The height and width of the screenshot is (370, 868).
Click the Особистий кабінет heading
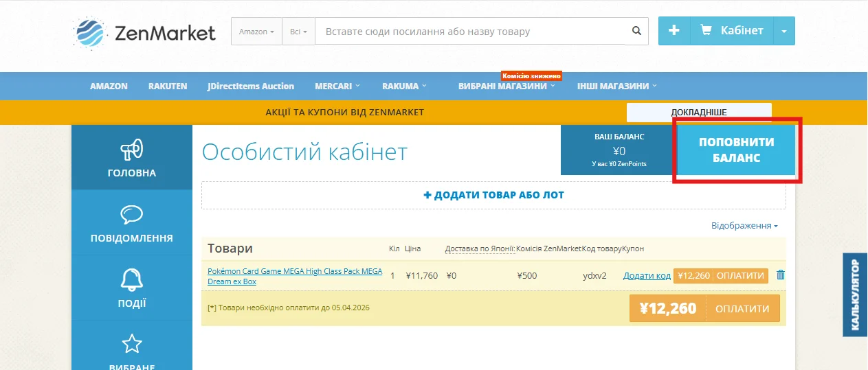[x=304, y=152]
